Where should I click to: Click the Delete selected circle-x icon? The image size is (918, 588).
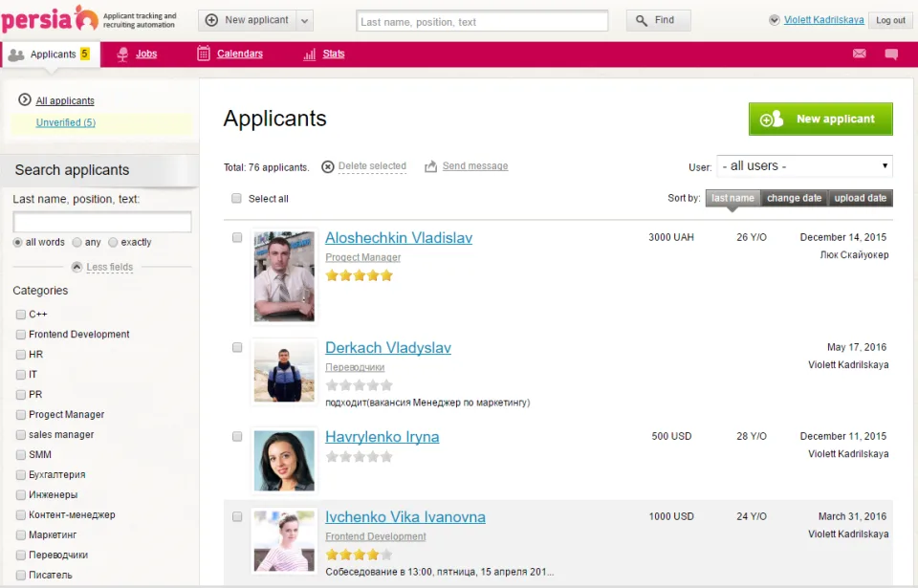coord(328,167)
